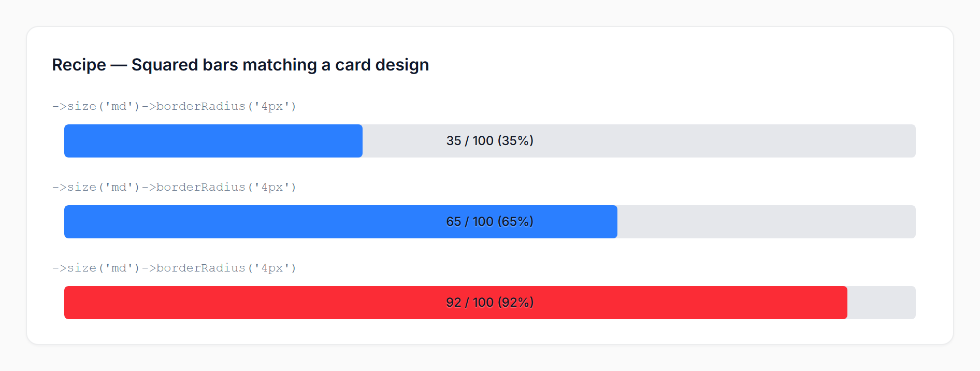Click "borderRadius" in the third code snippet
The image size is (980, 371).
click(200, 268)
